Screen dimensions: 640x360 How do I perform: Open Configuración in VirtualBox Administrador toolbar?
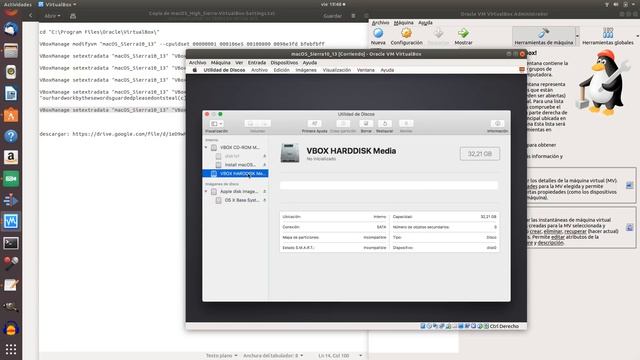coord(406,36)
